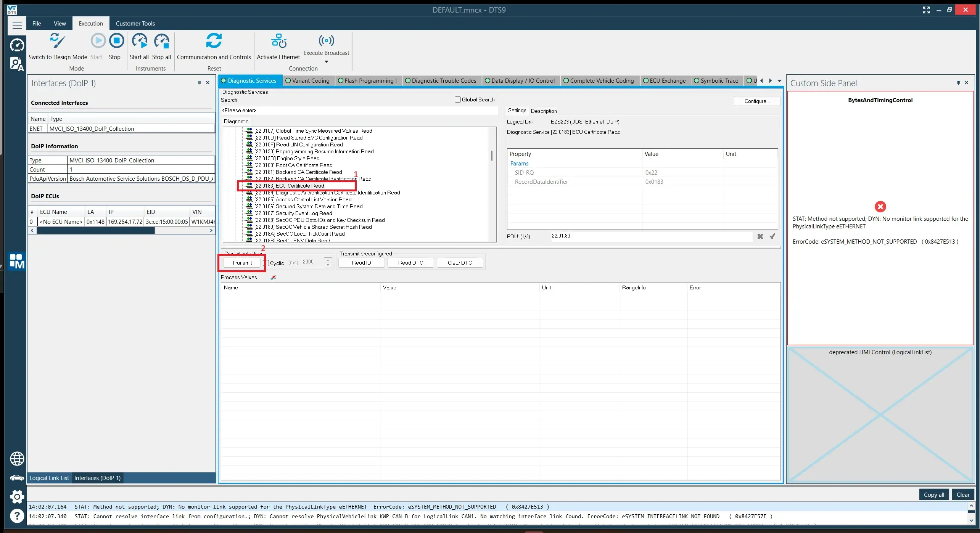This screenshot has height=533, width=980.
Task: Click the Monaco M icon in sidebar
Action: [x=17, y=261]
